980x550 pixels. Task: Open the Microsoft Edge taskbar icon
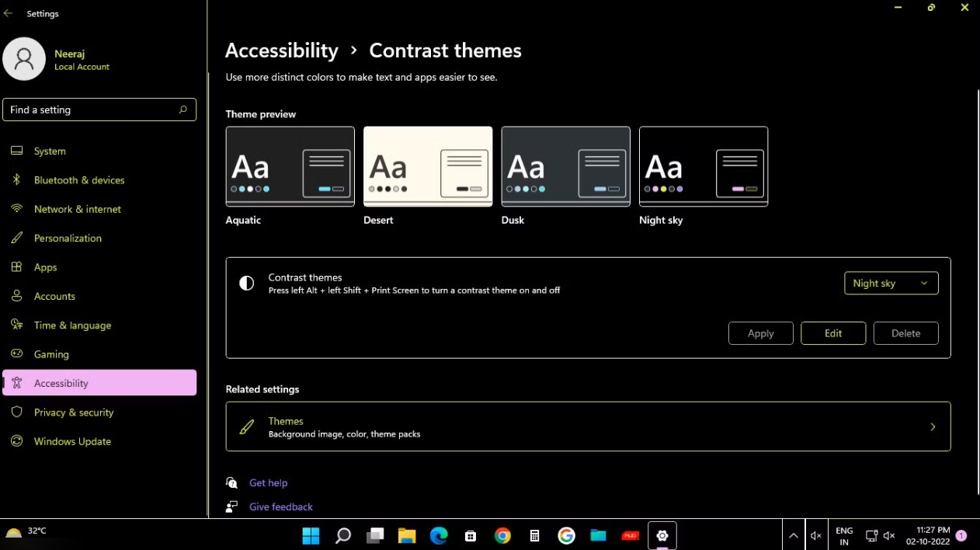pos(439,535)
